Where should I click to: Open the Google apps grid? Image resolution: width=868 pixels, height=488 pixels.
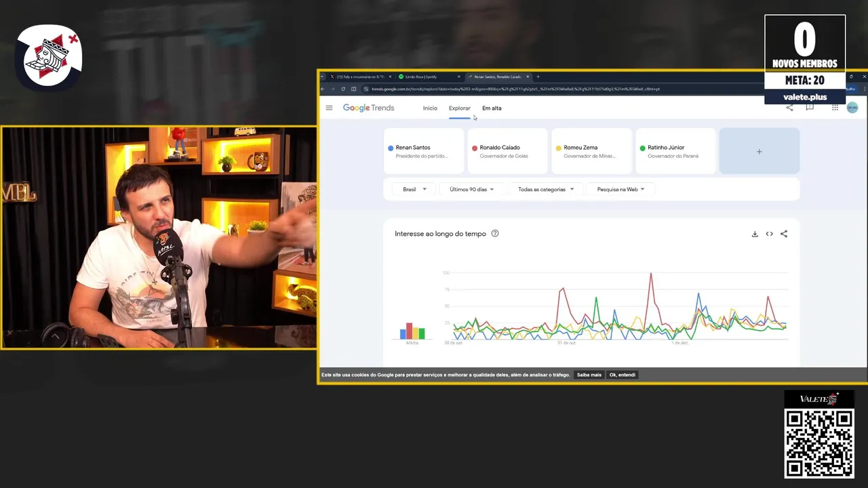tap(835, 108)
